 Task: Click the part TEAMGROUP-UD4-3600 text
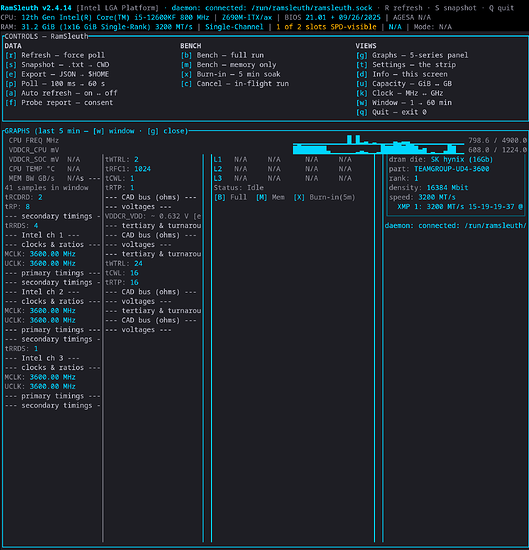(x=439, y=169)
